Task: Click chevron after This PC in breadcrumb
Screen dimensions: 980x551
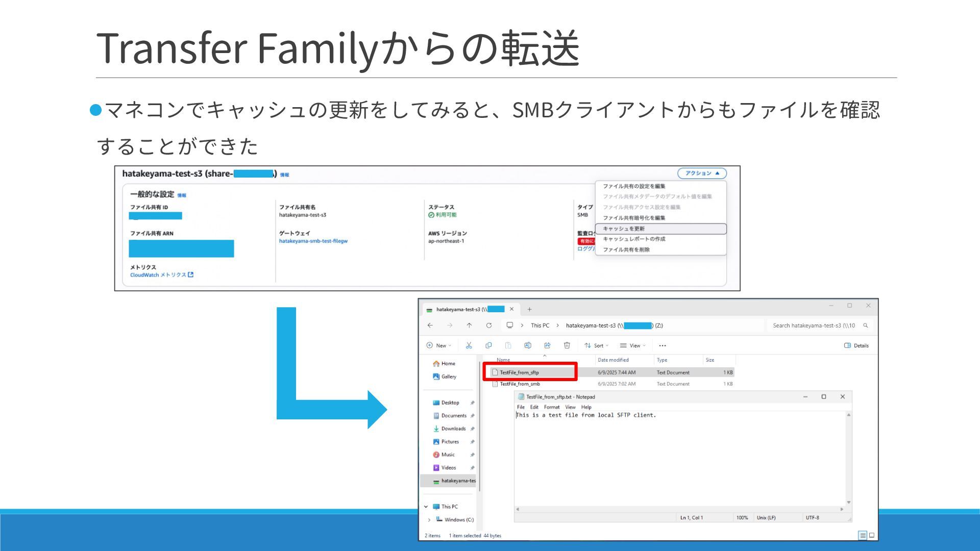Action: click(557, 325)
